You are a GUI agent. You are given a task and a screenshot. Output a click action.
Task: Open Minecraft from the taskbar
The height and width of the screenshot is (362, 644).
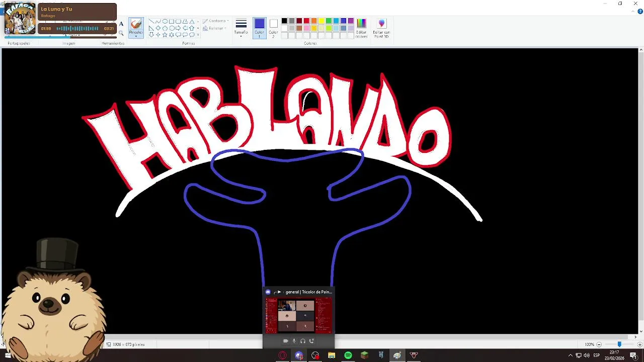[x=364, y=355]
